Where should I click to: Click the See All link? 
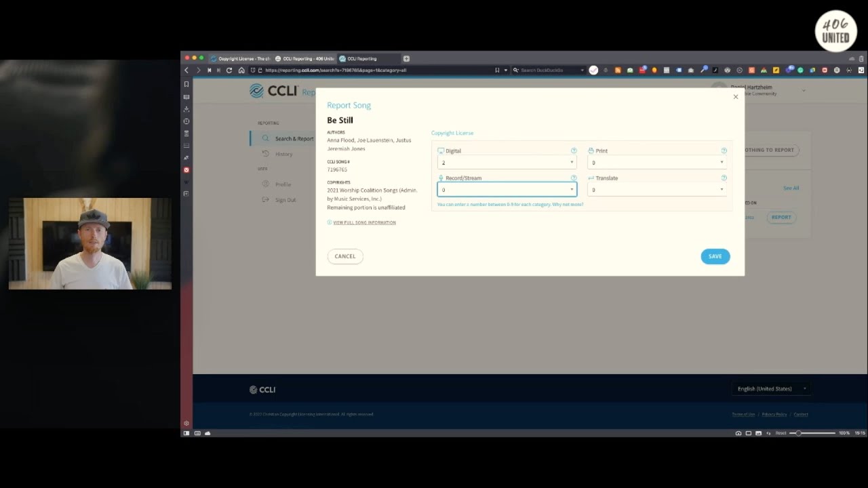point(791,188)
